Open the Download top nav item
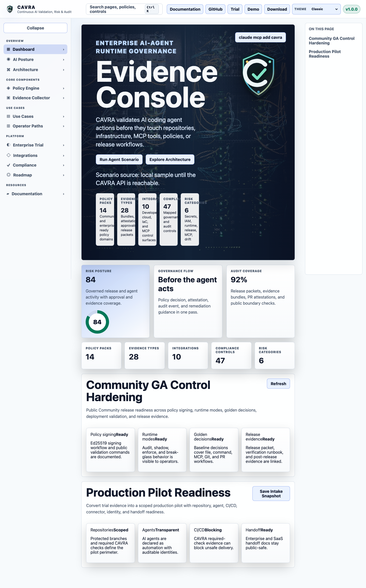This screenshot has height=588, width=366. click(x=277, y=9)
